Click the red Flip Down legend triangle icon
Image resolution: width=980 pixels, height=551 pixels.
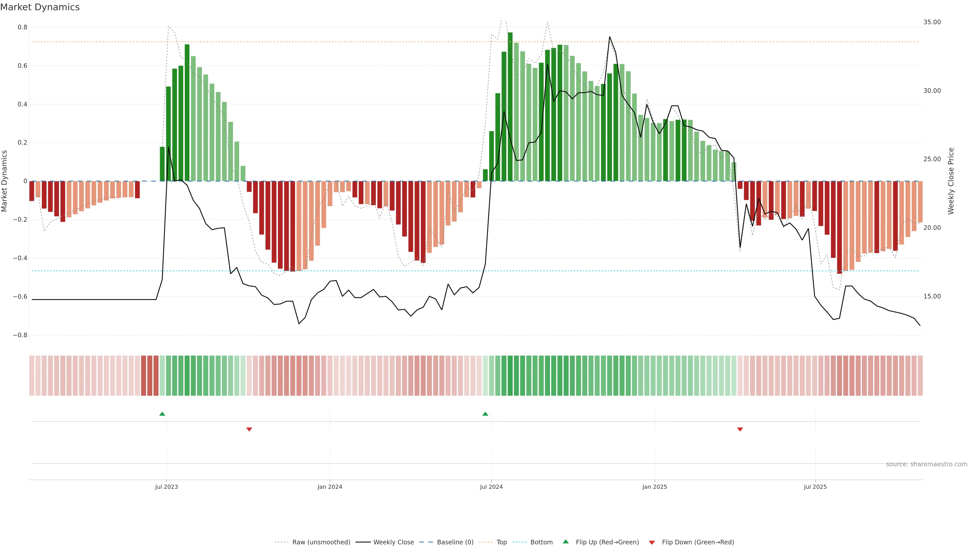(652, 543)
